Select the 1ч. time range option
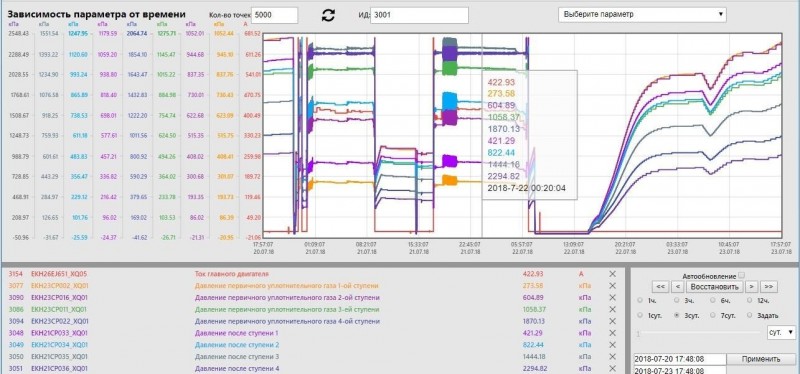800x374 pixels. click(640, 301)
